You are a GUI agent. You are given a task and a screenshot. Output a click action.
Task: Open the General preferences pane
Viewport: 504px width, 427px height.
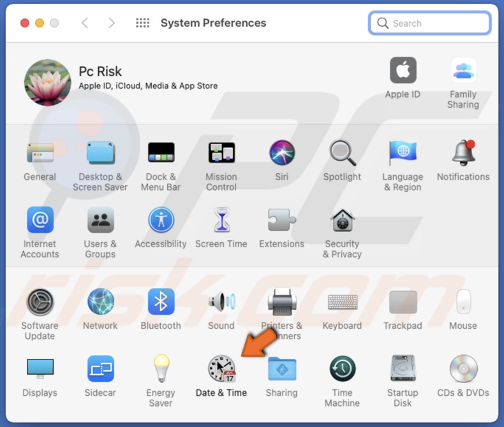pos(40,153)
